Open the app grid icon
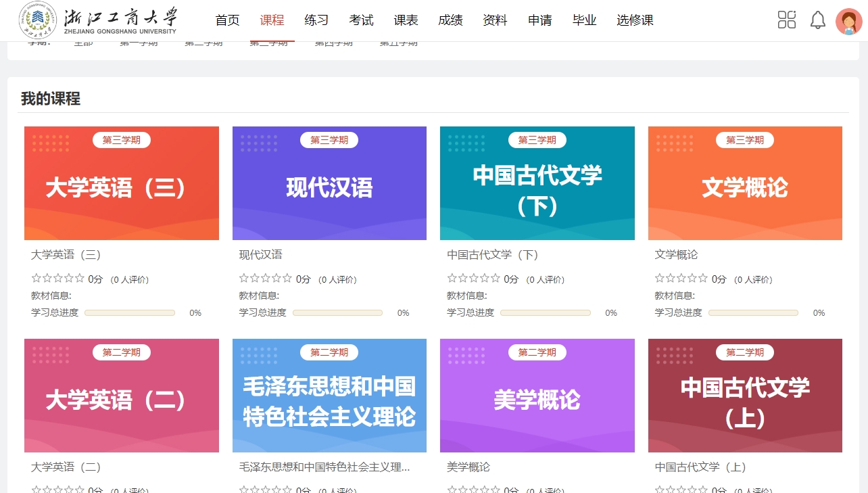This screenshot has height=493, width=868. [787, 20]
